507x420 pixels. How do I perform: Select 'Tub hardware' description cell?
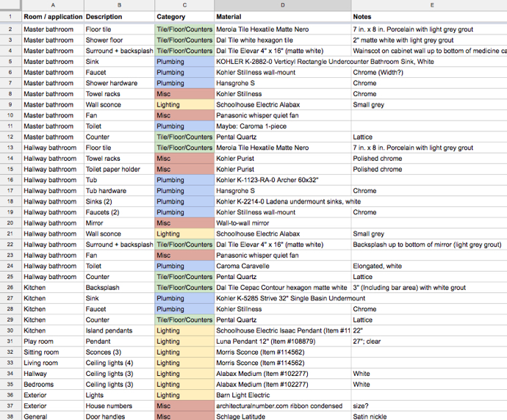pyautogui.click(x=119, y=191)
